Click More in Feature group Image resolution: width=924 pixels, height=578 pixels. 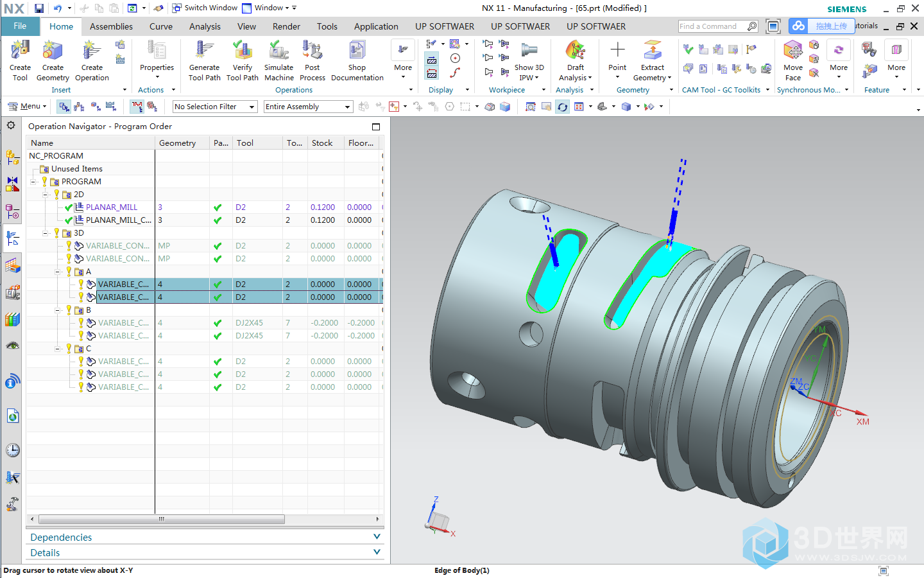point(896,60)
